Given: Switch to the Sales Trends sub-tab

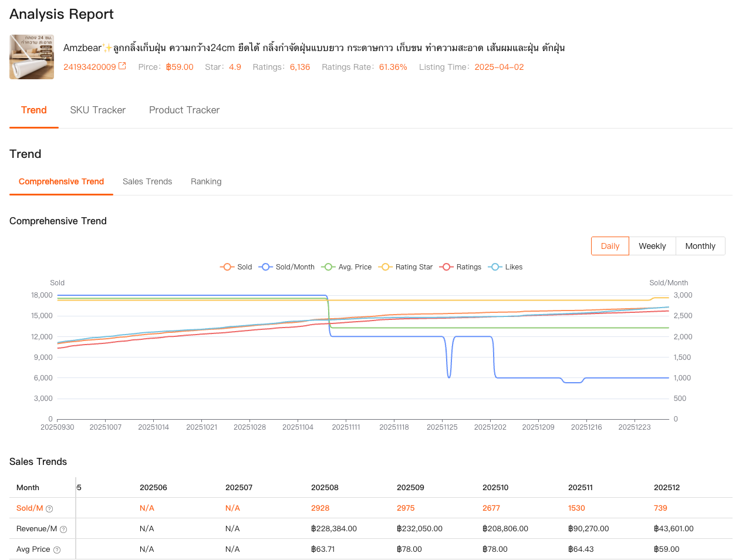Looking at the screenshot, I should 147,181.
